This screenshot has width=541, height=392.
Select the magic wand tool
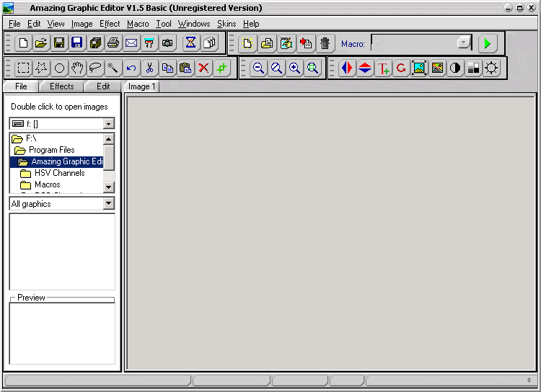click(x=113, y=68)
